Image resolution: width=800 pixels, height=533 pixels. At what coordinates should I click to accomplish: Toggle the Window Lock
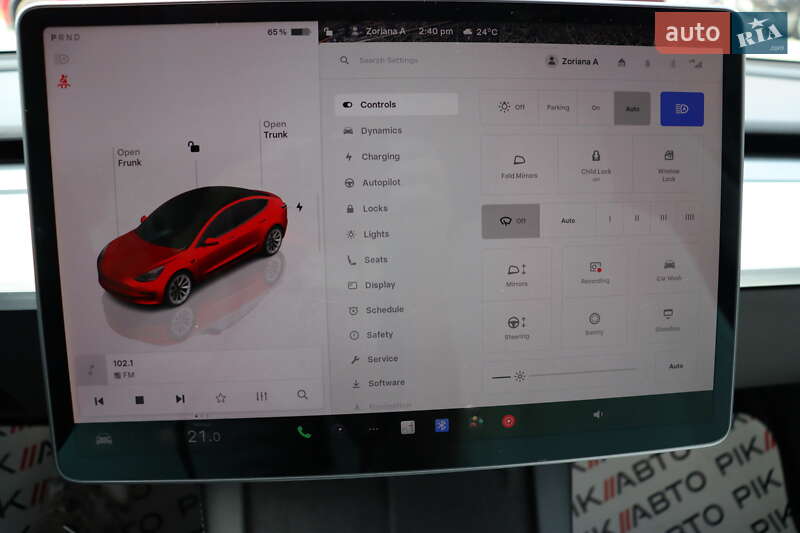[668, 165]
